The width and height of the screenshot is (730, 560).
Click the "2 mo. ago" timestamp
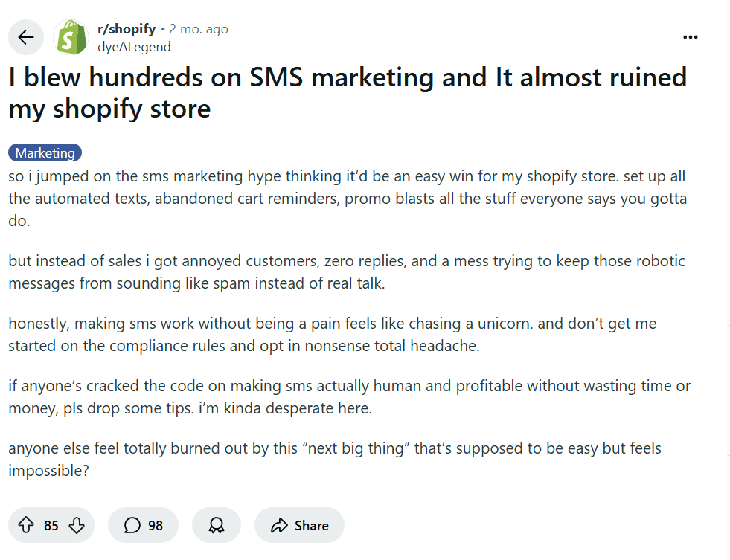pos(199,29)
